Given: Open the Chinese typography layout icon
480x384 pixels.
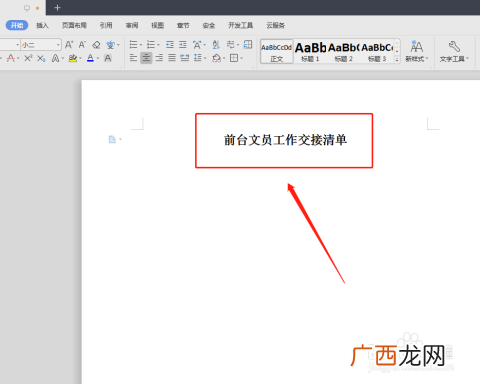Looking at the screenshot, I should tap(197, 45).
